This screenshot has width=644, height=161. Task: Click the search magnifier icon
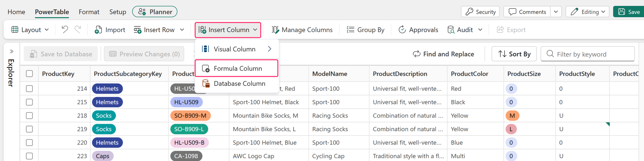(550, 53)
